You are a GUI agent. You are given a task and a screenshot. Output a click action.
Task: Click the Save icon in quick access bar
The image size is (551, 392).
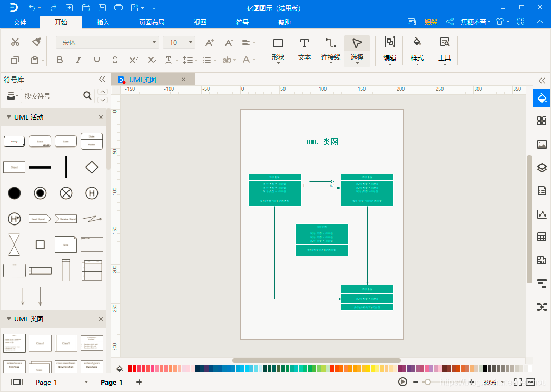(x=102, y=7)
